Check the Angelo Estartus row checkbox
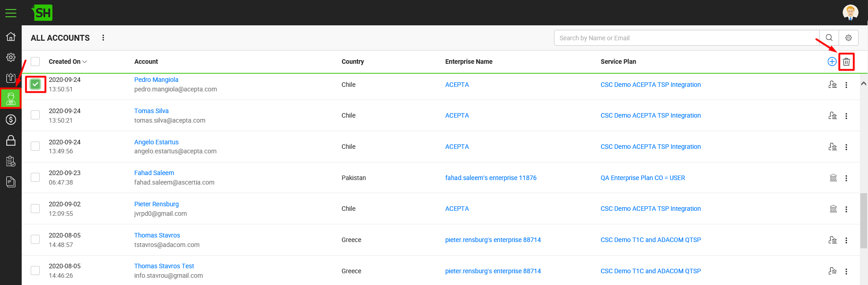Image resolution: width=868 pixels, height=285 pixels. [35, 146]
